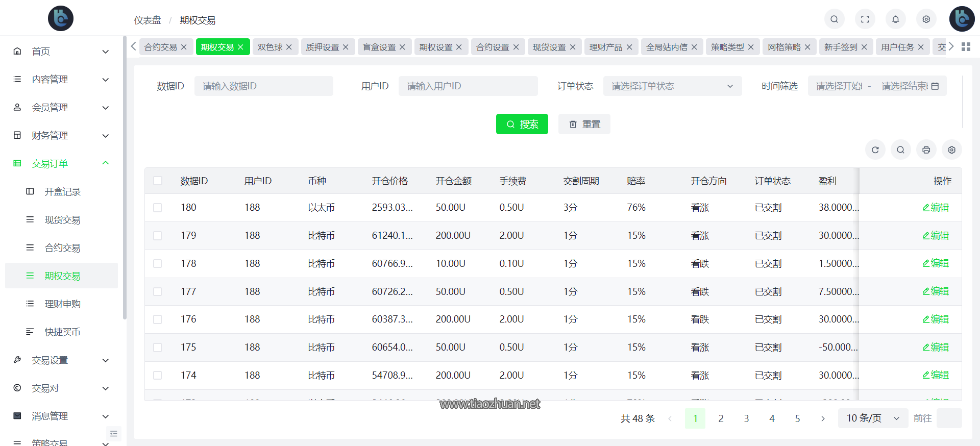Click the fullscreen toggle icon in header

(x=865, y=19)
